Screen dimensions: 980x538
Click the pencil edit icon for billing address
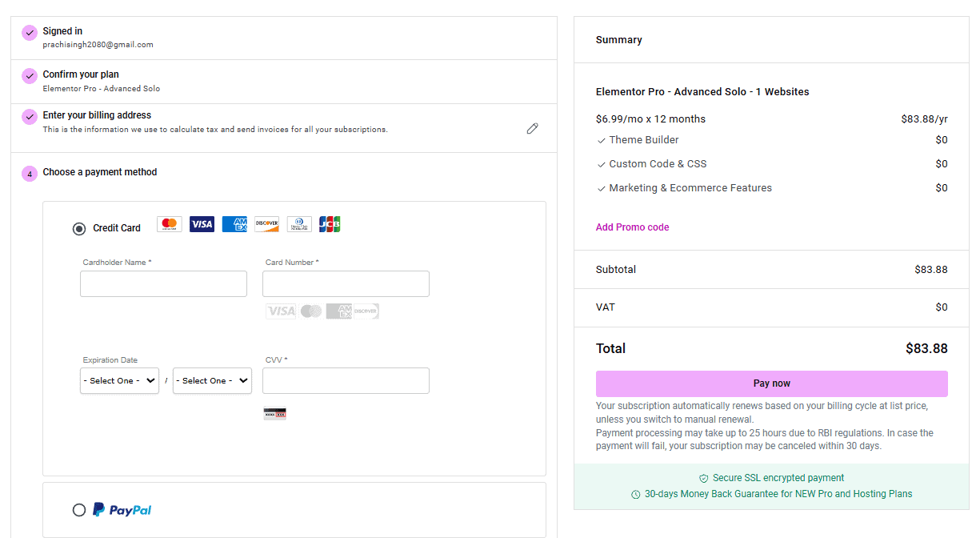532,128
